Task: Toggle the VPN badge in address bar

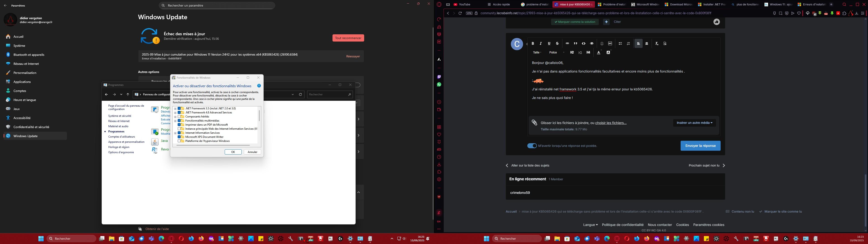Action: pos(469,13)
